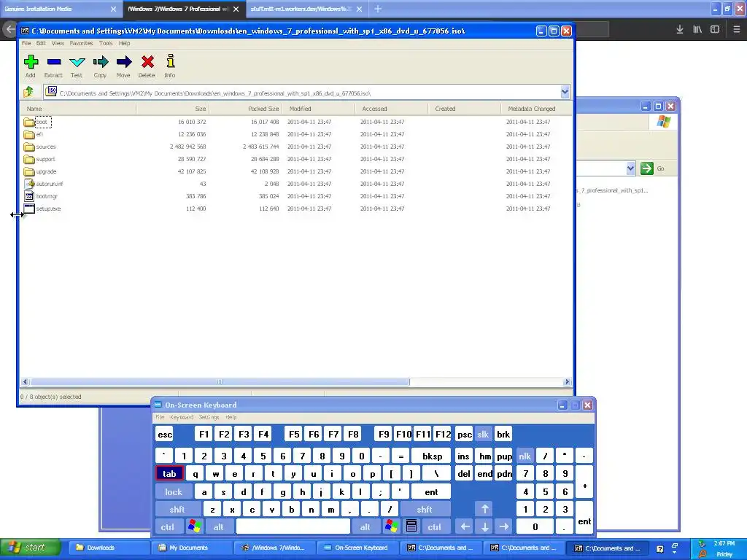This screenshot has height=560, width=747.
Task: Click the Copy arrow toolbar icon
Action: coord(101,62)
